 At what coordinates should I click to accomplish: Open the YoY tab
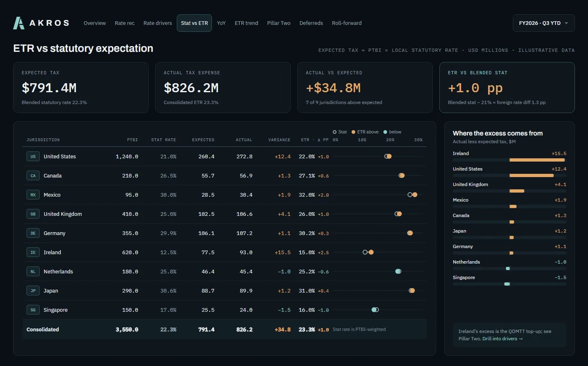point(221,23)
